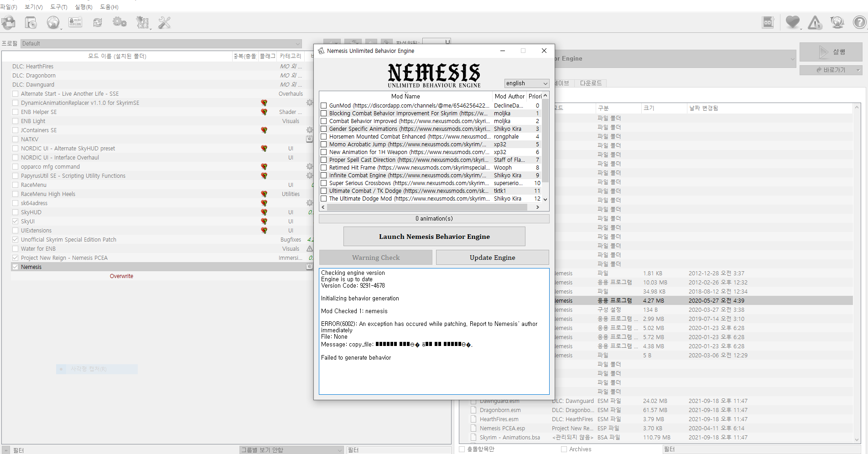View the notification warning with badge 1
Viewport: 868px width, 454px height.
click(815, 22)
